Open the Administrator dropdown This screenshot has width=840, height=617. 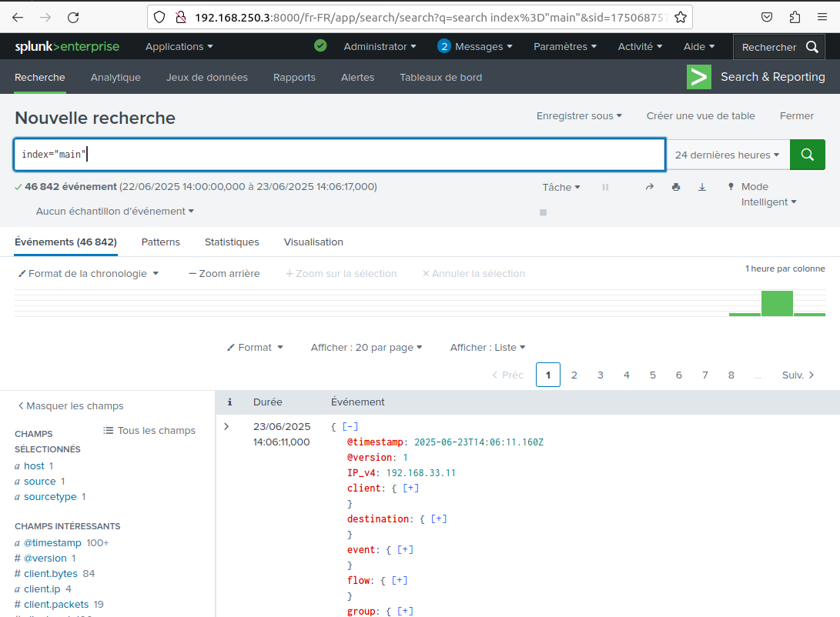click(x=380, y=47)
